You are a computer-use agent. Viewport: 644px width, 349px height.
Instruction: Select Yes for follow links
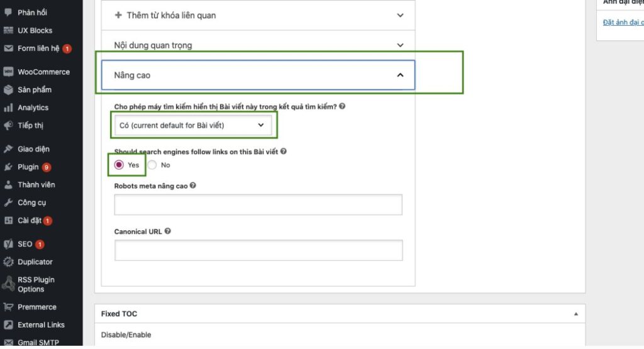tap(119, 165)
